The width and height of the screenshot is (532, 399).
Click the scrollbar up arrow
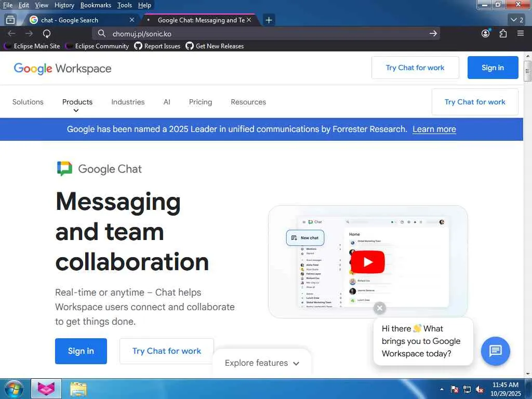tap(527, 56)
